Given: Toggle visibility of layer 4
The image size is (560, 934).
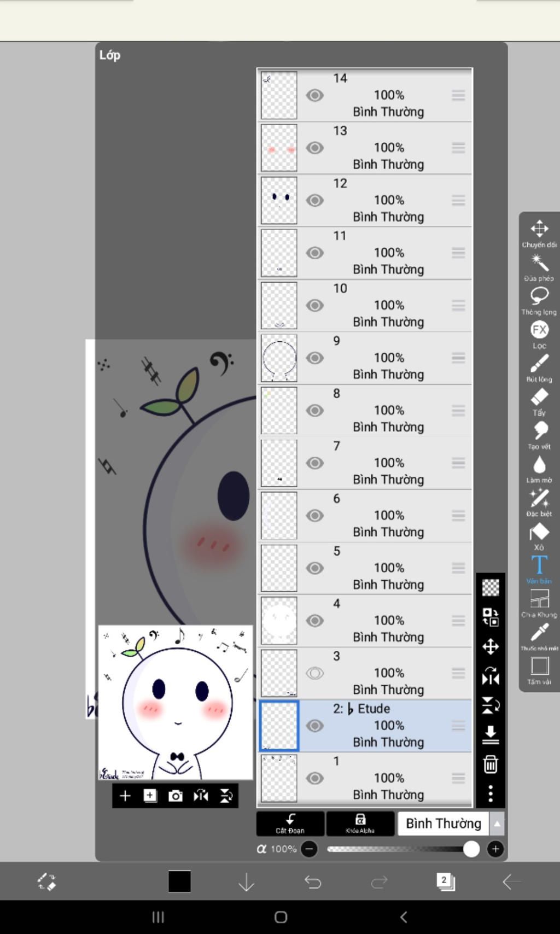Looking at the screenshot, I should 314,621.
